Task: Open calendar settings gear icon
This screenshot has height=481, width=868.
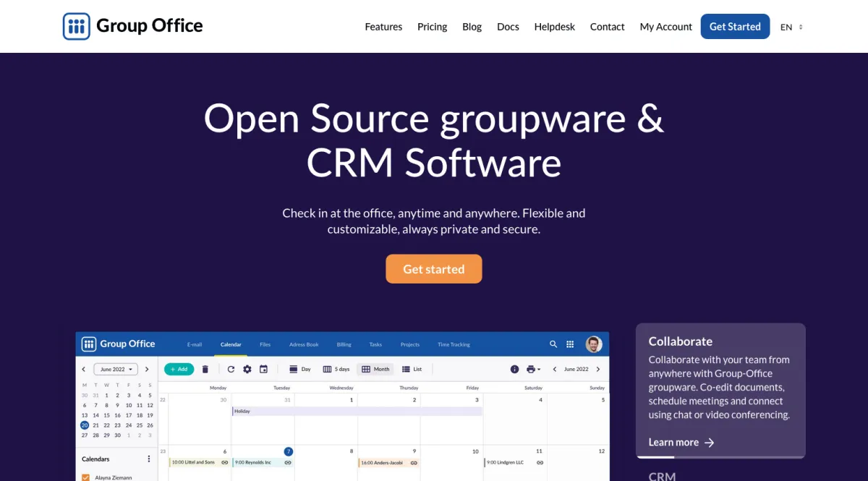Action: click(x=247, y=369)
